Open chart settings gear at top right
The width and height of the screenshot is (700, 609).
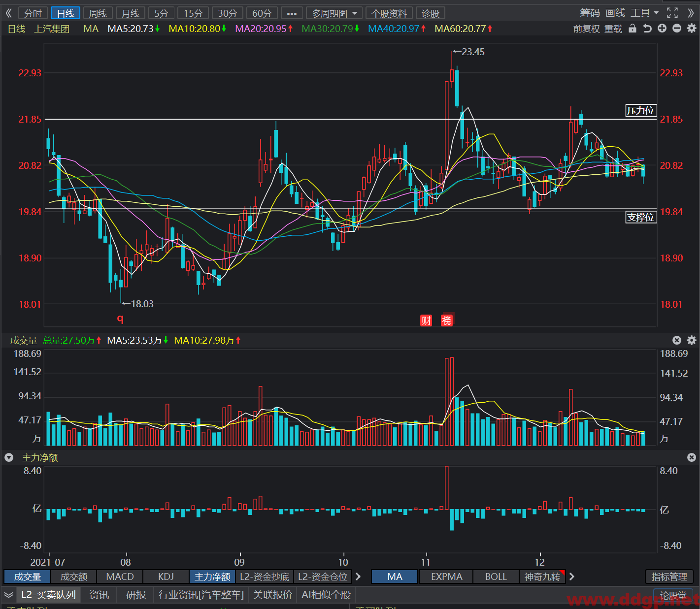coord(692,29)
